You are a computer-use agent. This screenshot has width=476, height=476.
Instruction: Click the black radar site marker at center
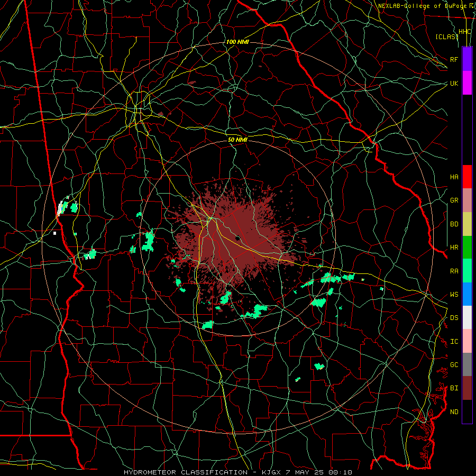(237, 238)
